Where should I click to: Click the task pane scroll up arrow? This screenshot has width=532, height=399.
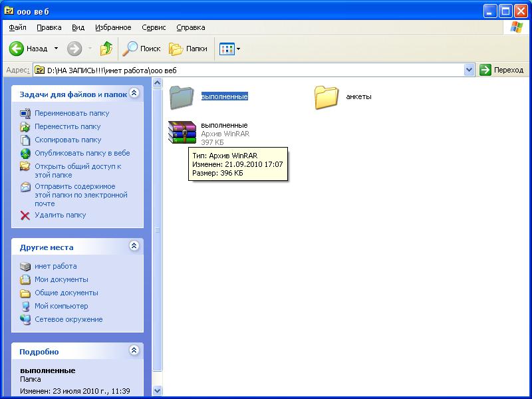point(157,82)
